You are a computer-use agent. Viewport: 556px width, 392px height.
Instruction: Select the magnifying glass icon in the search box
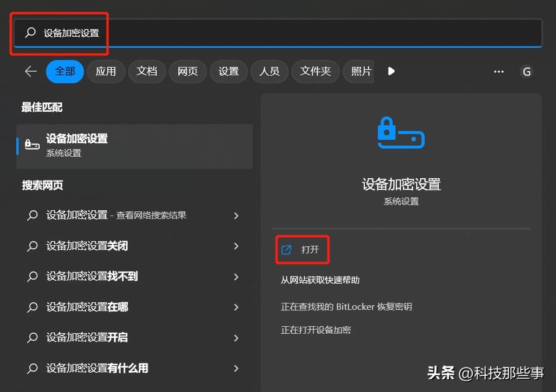(31, 33)
